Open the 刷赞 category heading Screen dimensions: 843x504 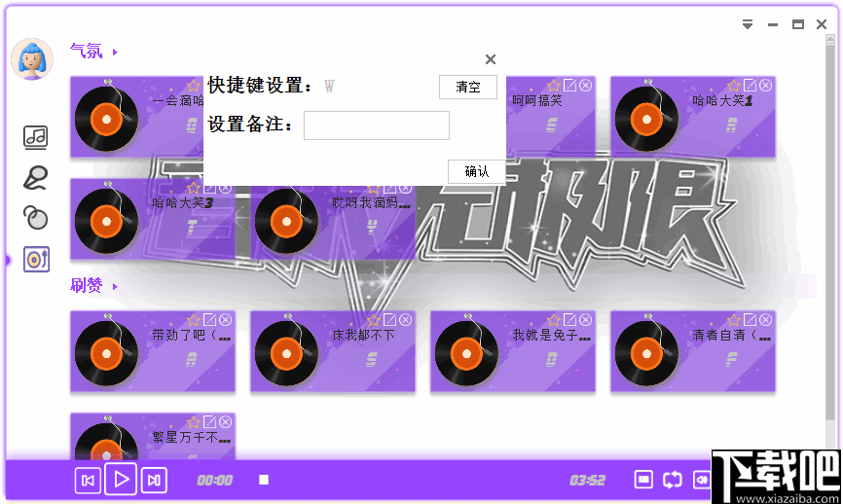[86, 285]
